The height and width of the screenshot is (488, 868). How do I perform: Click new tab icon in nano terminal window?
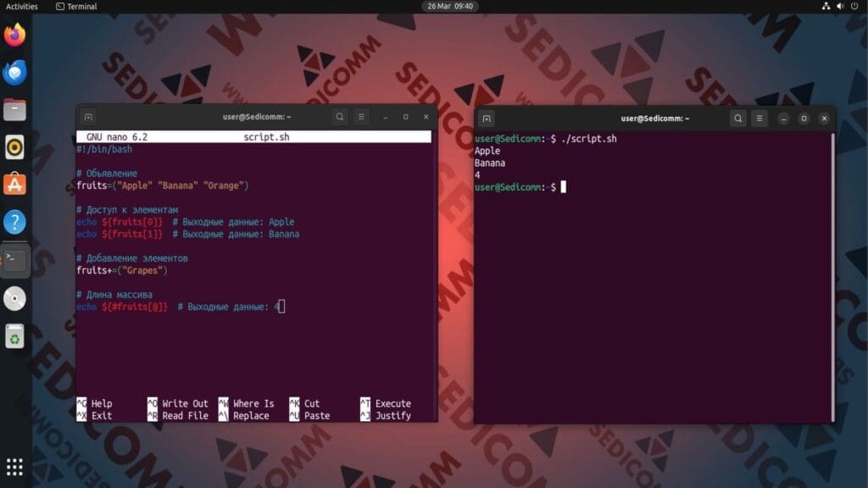pos(88,117)
